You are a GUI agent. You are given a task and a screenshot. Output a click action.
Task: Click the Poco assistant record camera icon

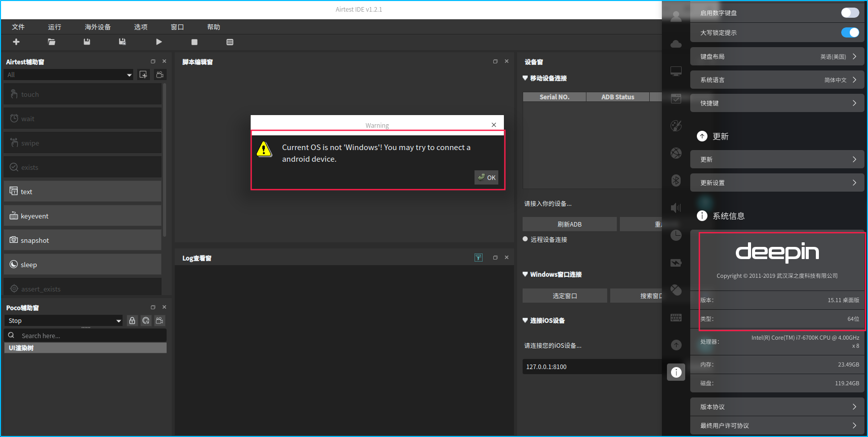160,320
